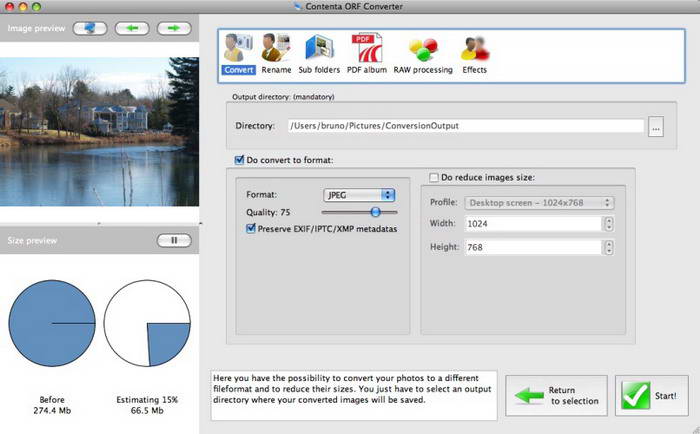Viewport: 700px width, 434px height.
Task: Click the 'Image preview' header text
Action: tap(36, 28)
